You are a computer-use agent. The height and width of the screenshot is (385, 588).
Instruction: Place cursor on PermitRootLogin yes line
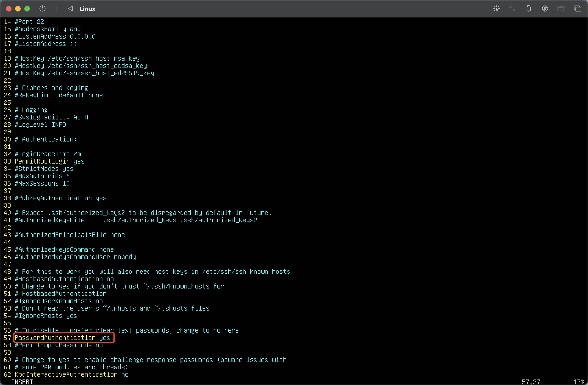click(49, 161)
